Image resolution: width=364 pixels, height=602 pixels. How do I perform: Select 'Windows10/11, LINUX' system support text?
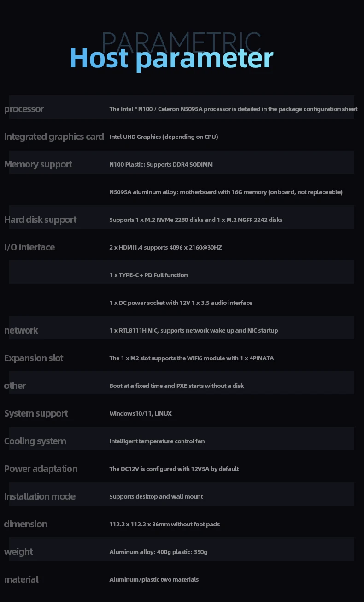coord(141,414)
